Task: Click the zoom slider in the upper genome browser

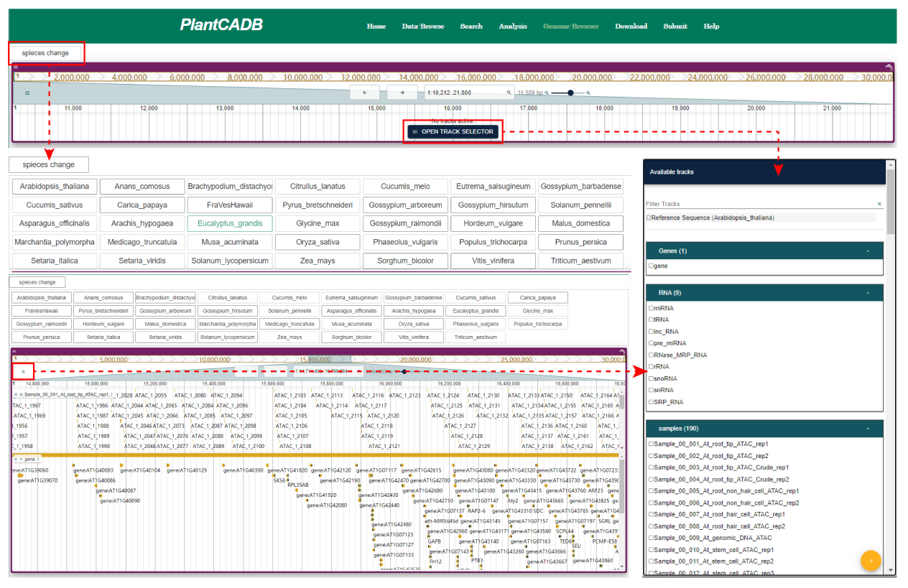Action: pos(569,93)
